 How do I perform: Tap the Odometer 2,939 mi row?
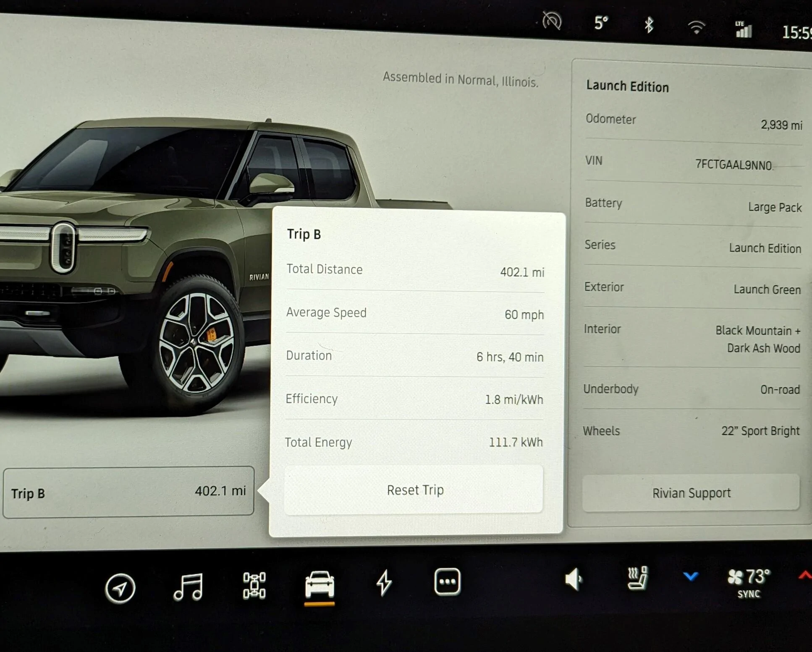click(x=694, y=122)
